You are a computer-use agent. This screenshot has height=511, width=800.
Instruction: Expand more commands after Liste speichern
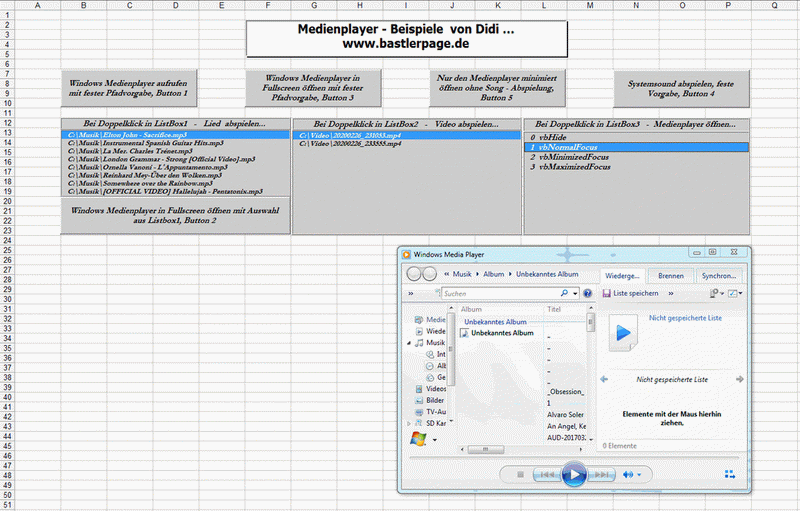tap(671, 294)
